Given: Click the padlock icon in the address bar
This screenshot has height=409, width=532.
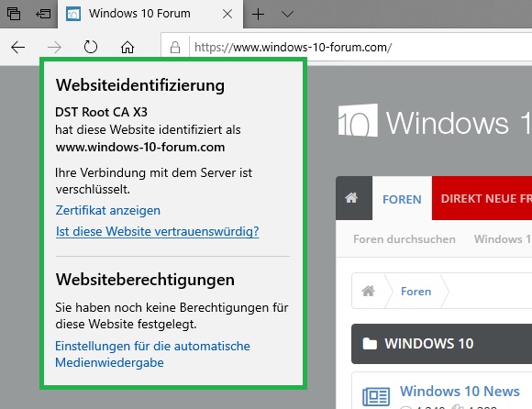Looking at the screenshot, I should (175, 47).
